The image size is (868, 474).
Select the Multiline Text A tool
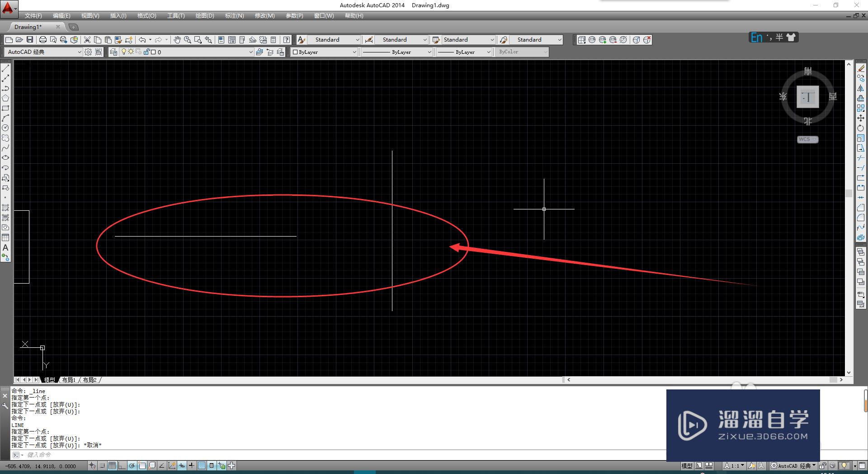coord(5,247)
